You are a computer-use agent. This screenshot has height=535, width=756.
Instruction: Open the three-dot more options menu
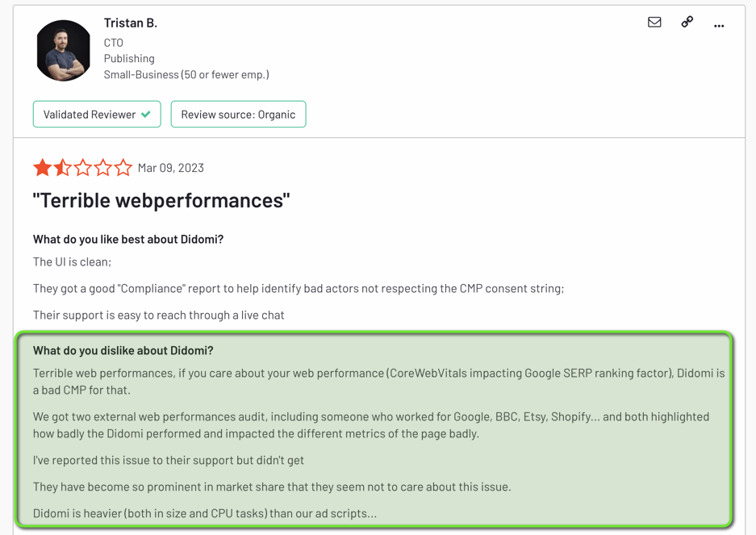719,24
